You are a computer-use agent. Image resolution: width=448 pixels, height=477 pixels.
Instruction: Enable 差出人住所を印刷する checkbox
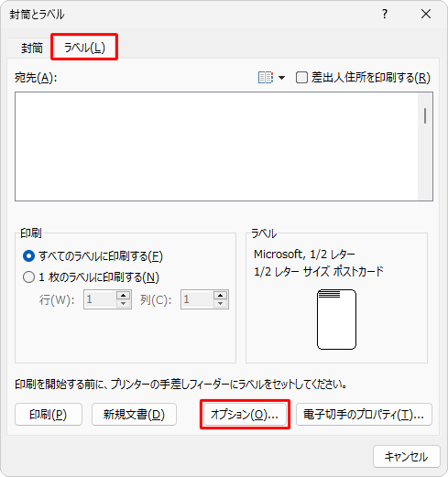tap(301, 78)
